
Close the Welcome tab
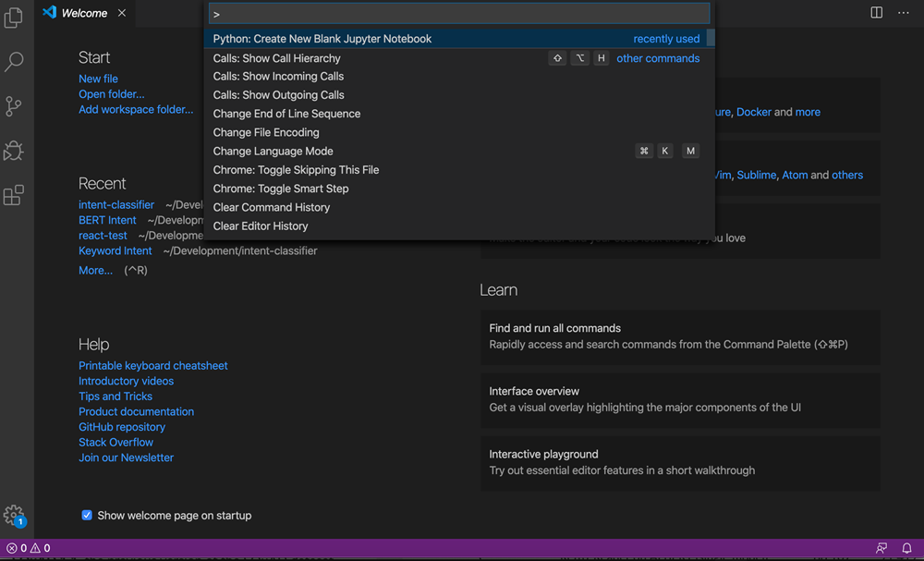(122, 13)
